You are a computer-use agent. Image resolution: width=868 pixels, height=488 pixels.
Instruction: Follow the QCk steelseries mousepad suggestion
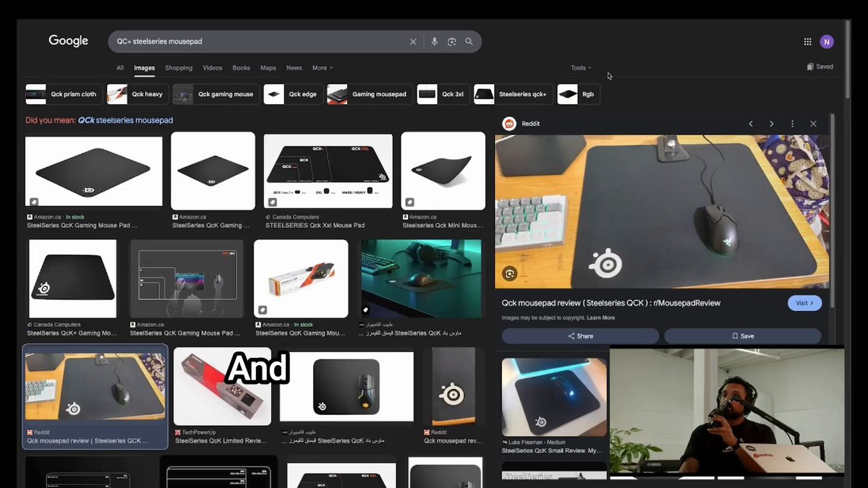(x=125, y=120)
